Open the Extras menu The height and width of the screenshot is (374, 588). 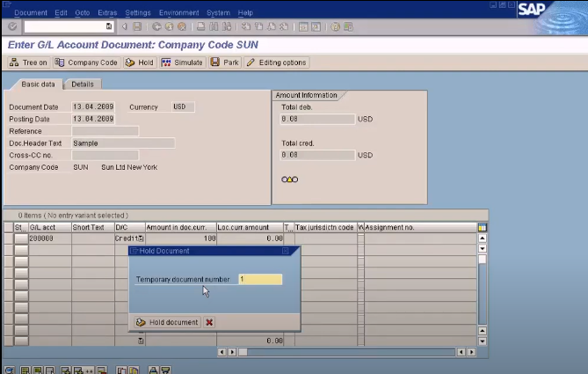107,13
